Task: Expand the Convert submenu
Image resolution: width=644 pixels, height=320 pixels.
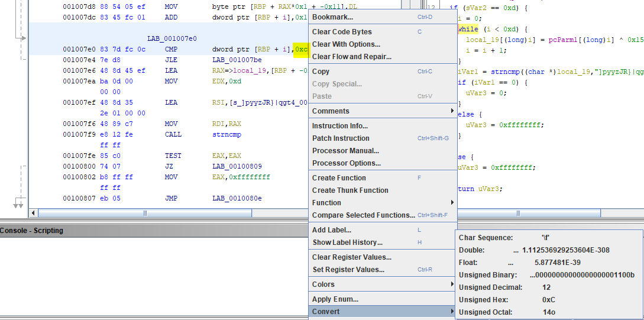Action: (383, 311)
